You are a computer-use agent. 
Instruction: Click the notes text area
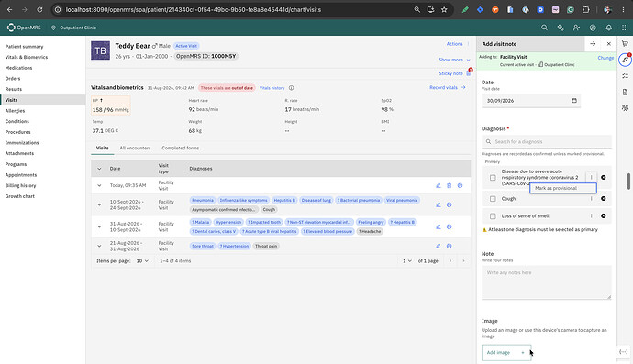(547, 282)
